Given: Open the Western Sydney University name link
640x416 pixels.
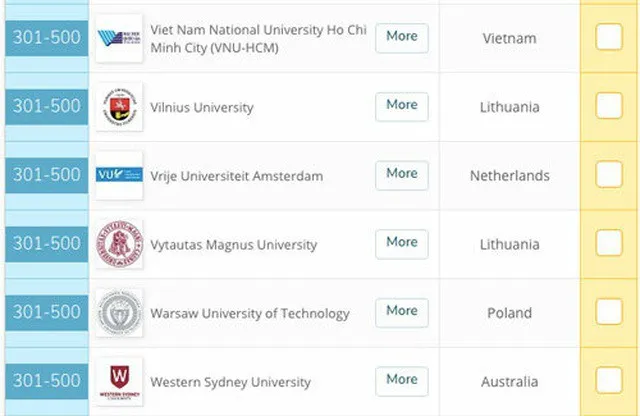Looking at the screenshot, I should [231, 382].
